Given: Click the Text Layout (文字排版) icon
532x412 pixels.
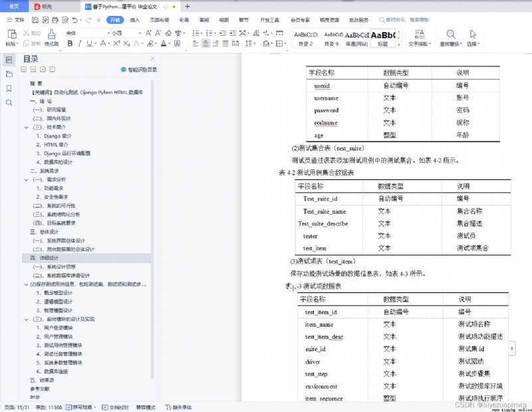Looking at the screenshot, I should coord(420,34).
